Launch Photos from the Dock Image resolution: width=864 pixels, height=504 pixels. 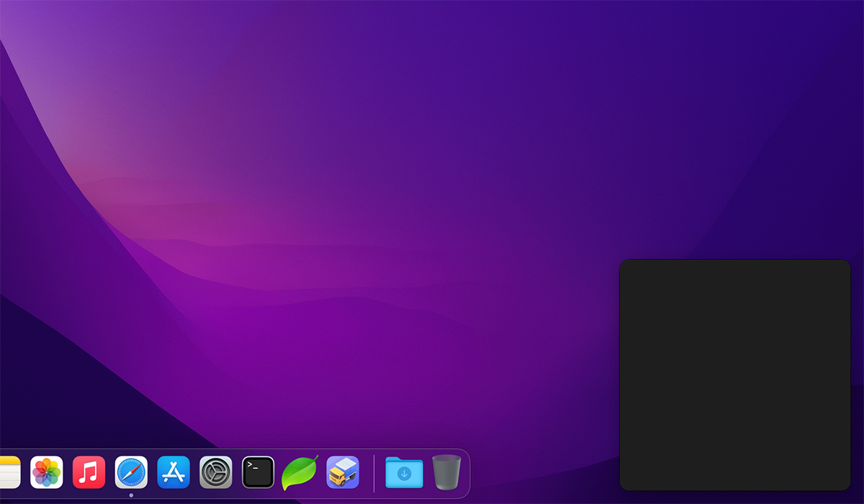coord(47,473)
